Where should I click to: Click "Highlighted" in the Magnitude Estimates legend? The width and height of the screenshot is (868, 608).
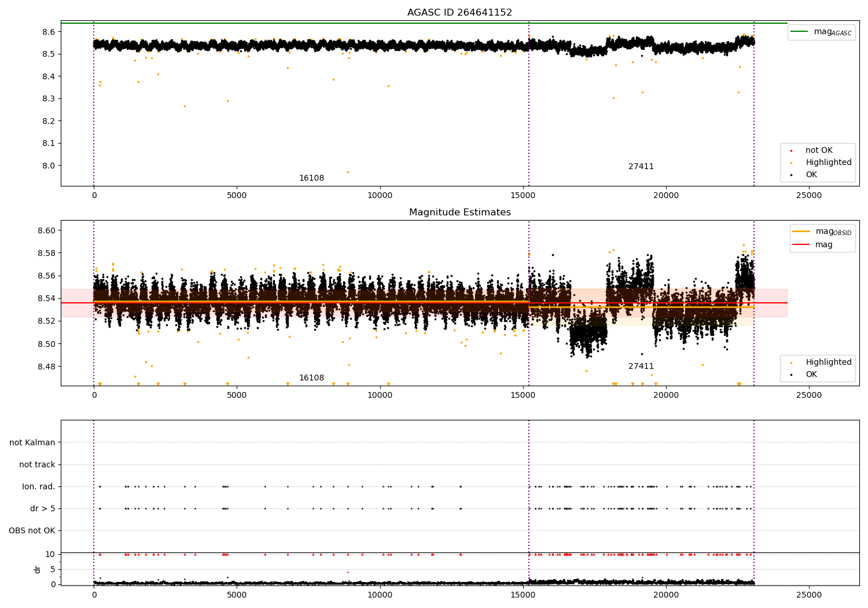point(829,362)
